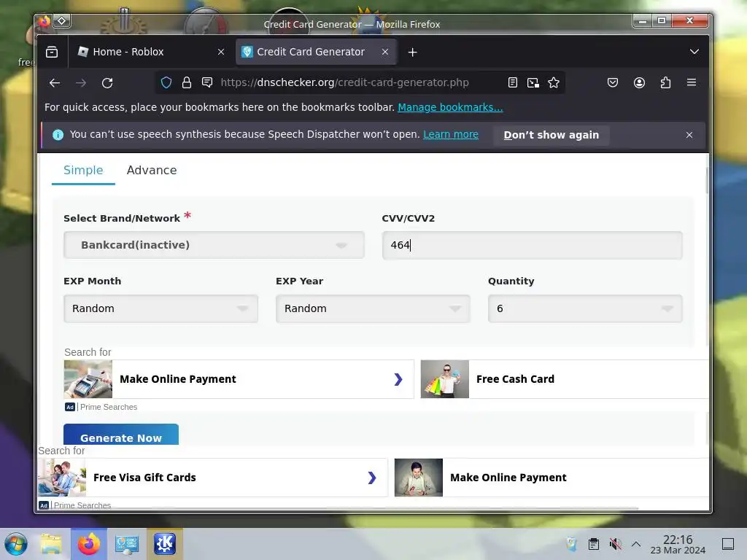Click the show desktop icon at taskbar end
The image size is (747, 560).
click(728, 544)
